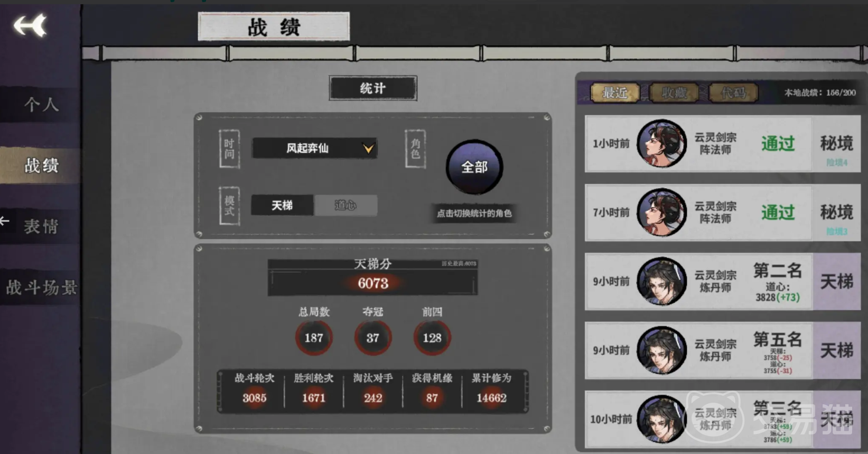Open avatar of 10小时前 match record
The width and height of the screenshot is (868, 454).
click(661, 419)
